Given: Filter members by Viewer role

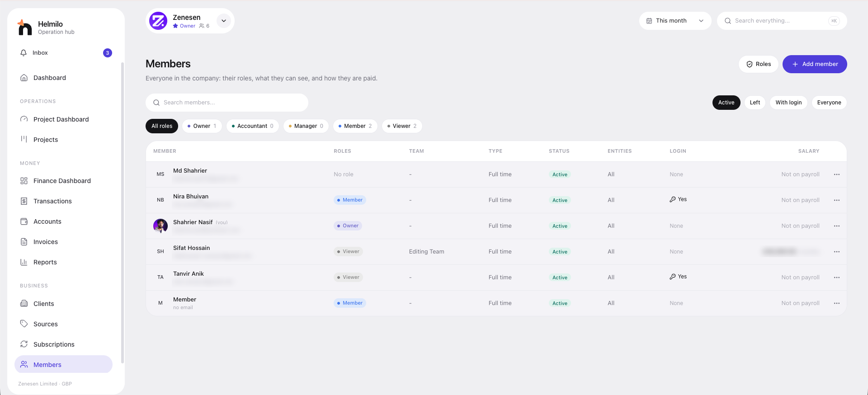Looking at the screenshot, I should 402,126.
